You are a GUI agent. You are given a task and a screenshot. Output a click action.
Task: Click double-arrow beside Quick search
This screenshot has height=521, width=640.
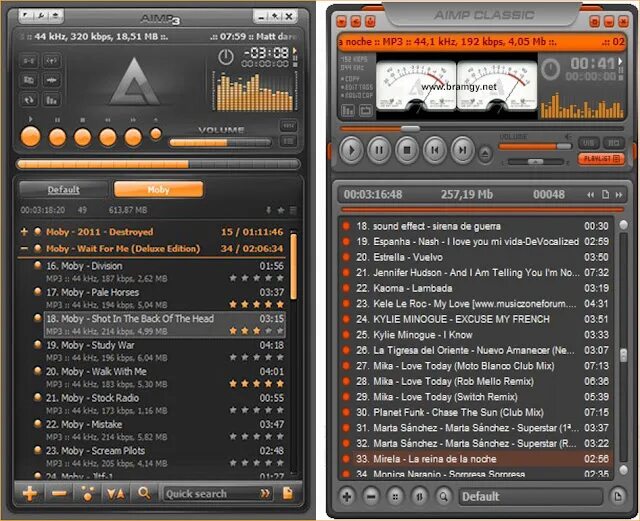coord(265,494)
